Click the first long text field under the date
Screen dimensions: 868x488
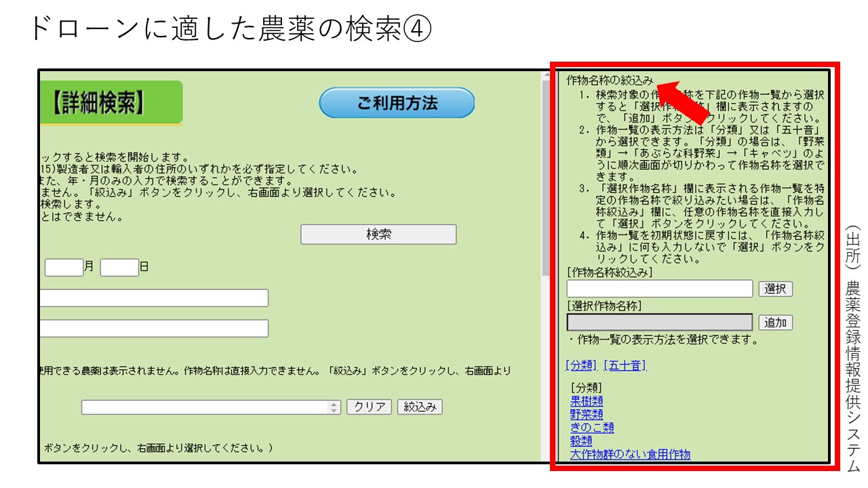(154, 298)
